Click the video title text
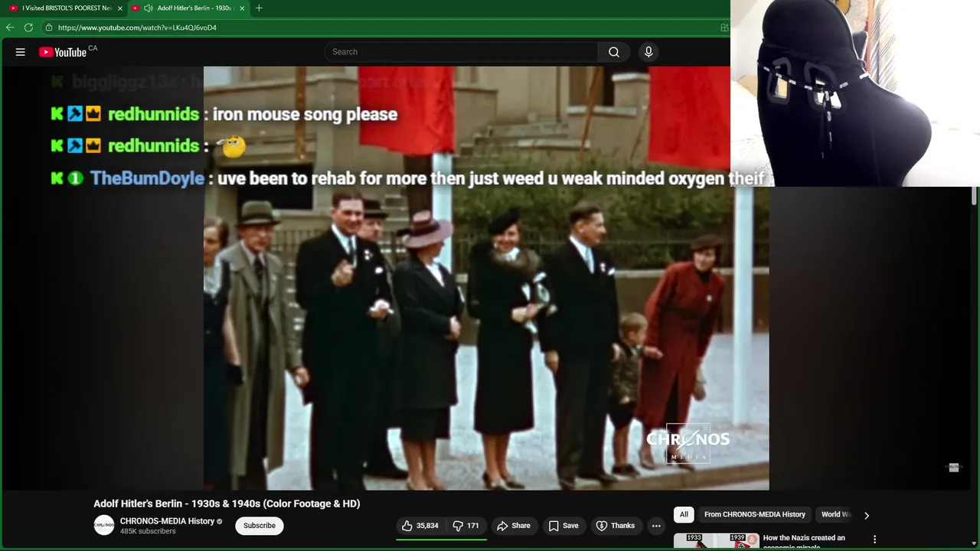 [227, 504]
